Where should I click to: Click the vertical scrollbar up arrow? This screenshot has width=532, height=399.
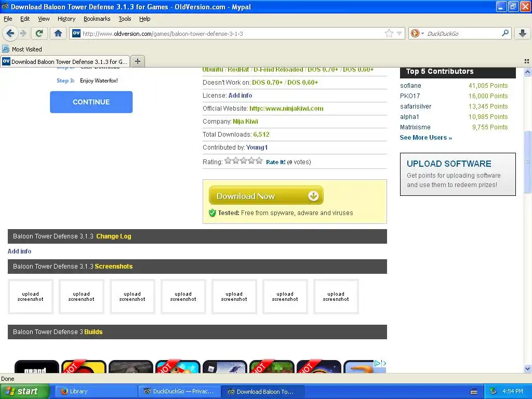[528, 72]
